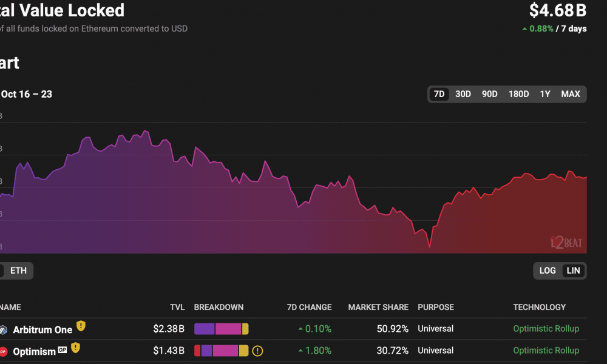Sort table by MARKET SHARE column
607x364 pixels.
coord(378,307)
